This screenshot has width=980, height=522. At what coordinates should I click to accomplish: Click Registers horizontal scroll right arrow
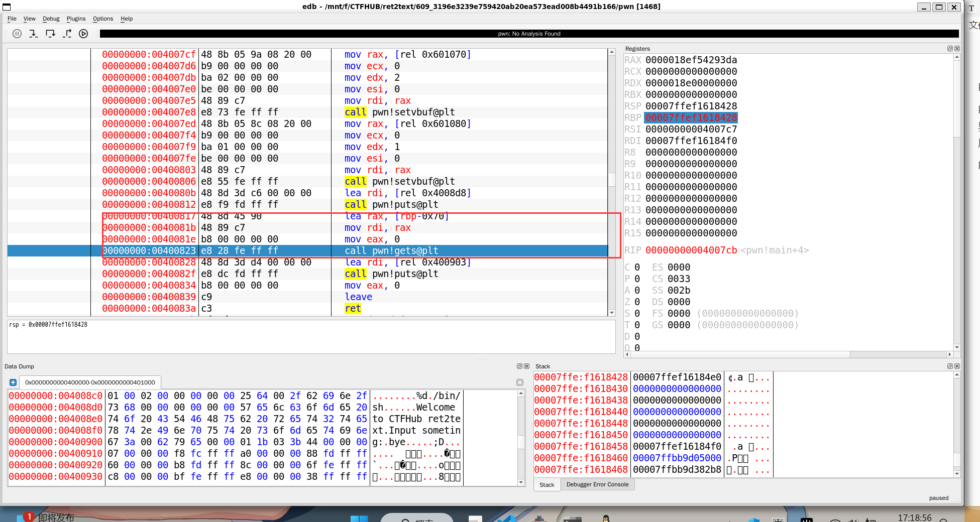coord(949,354)
